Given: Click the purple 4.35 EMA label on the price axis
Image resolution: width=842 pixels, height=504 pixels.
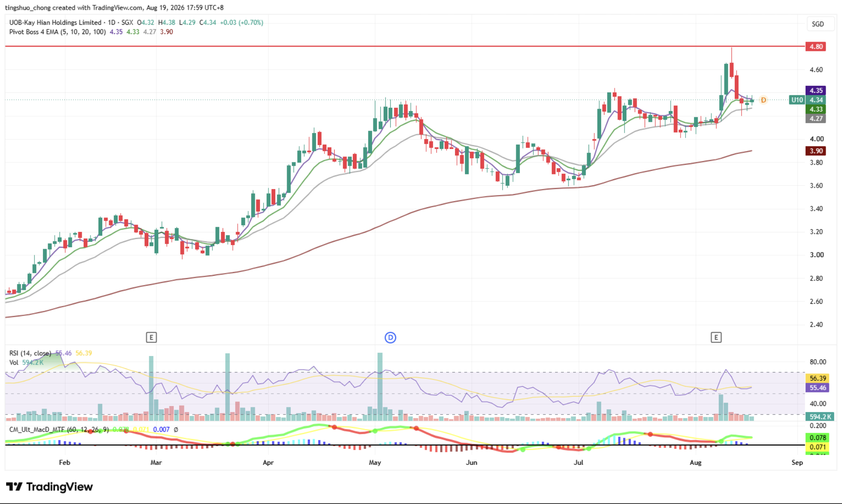Looking at the screenshot, I should click(816, 91).
